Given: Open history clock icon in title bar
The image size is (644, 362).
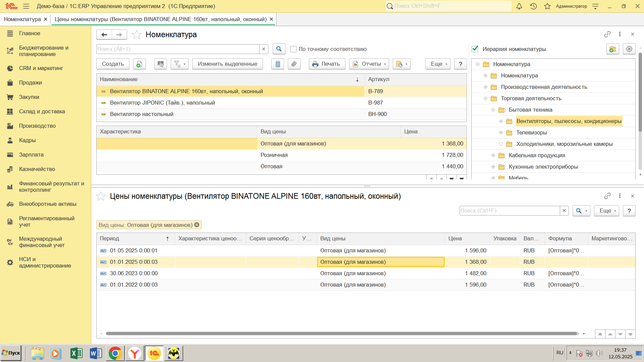Looking at the screenshot, I should [533, 6].
